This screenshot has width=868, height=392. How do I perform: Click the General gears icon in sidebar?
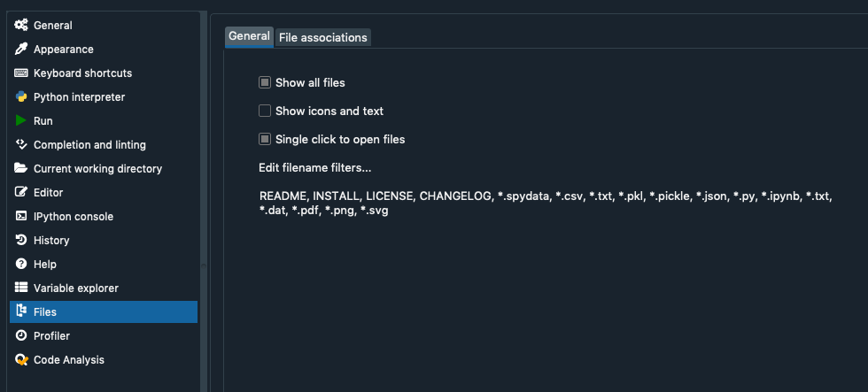coord(21,26)
